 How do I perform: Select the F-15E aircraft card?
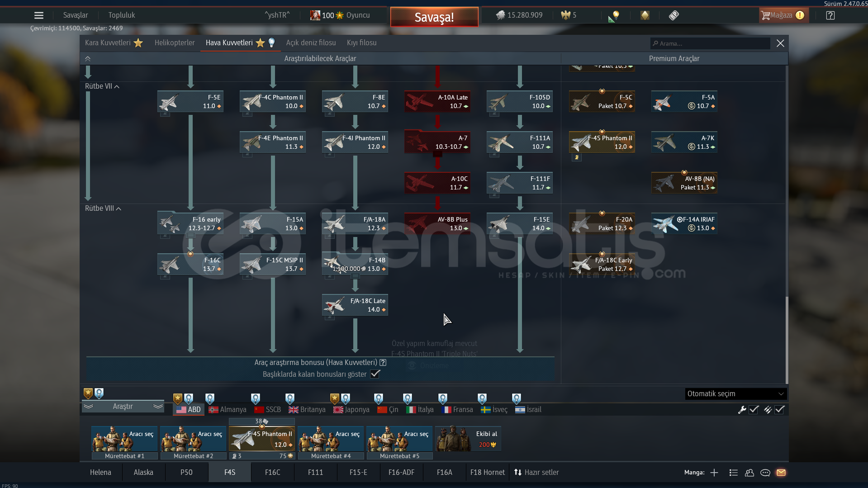coord(520,223)
